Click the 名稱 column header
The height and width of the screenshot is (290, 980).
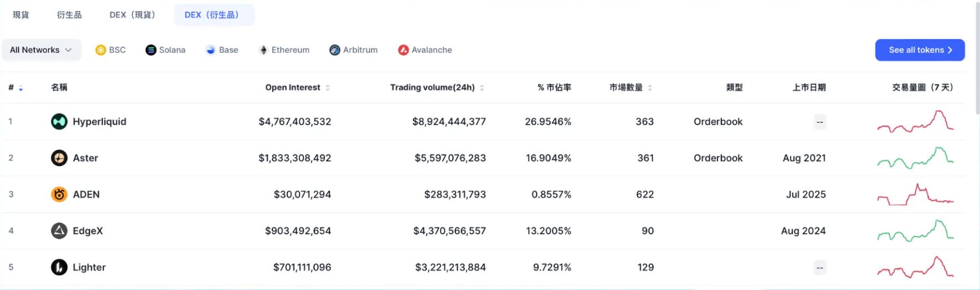click(x=59, y=88)
